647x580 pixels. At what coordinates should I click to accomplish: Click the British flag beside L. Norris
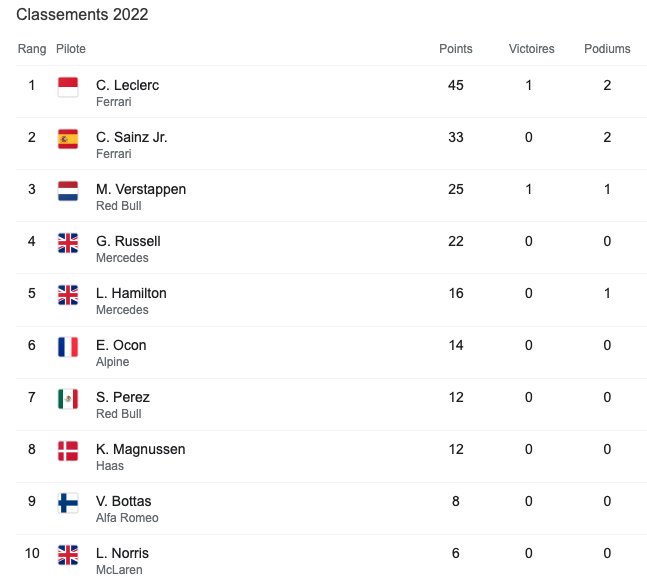tap(68, 555)
